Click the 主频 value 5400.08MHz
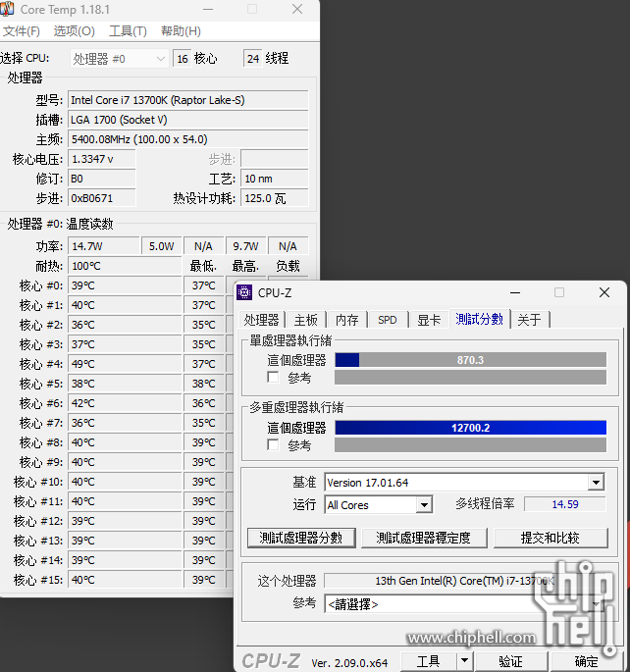The height and width of the screenshot is (672, 630). click(188, 139)
